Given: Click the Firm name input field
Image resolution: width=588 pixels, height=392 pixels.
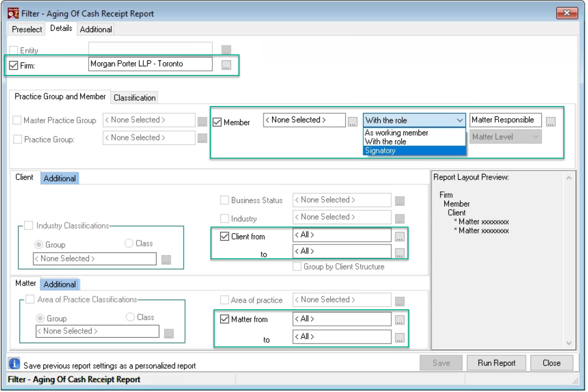Looking at the screenshot, I should (150, 64).
